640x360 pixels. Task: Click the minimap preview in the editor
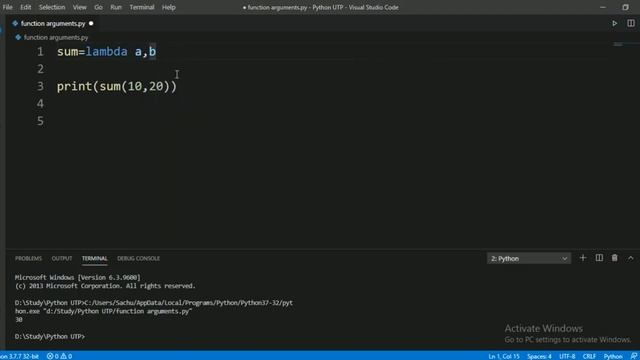(618, 44)
